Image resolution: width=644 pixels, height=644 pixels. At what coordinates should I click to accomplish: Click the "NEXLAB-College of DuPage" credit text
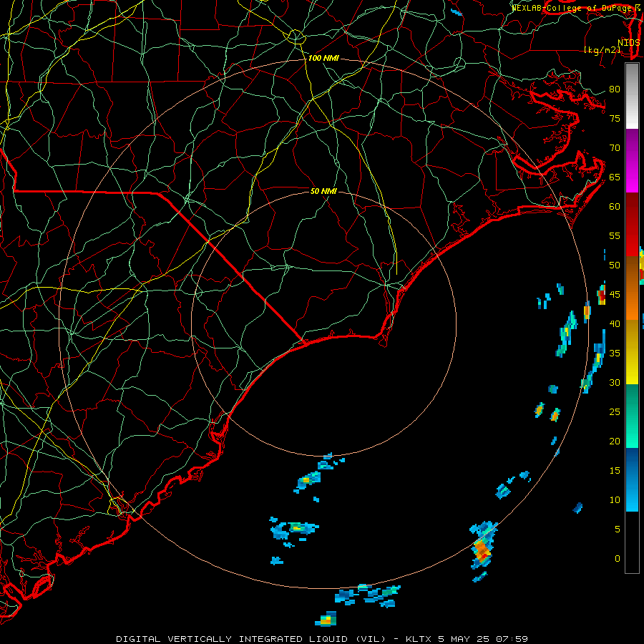tap(572, 8)
